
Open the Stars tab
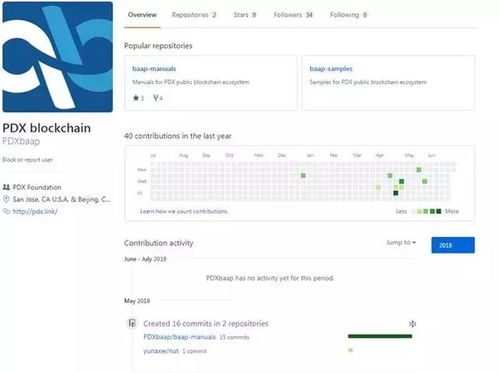245,15
